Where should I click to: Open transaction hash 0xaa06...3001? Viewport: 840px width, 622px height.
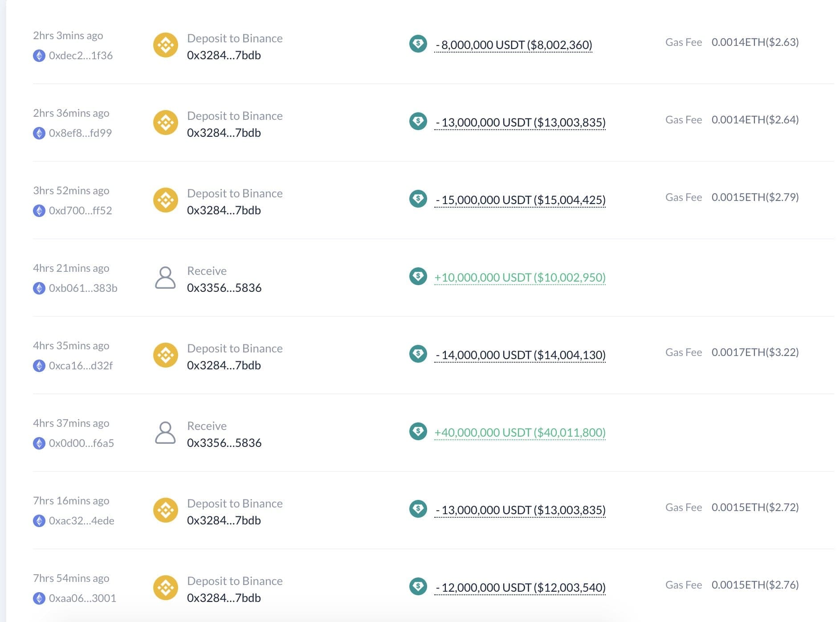82,598
